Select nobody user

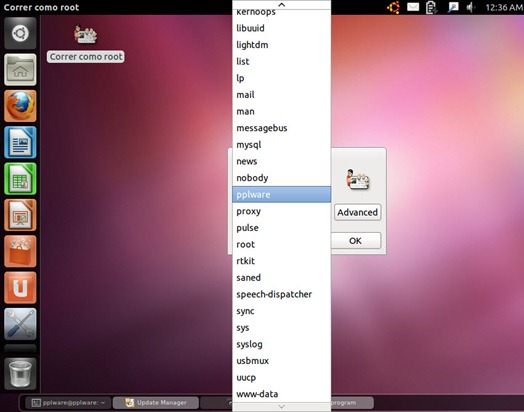click(x=282, y=178)
